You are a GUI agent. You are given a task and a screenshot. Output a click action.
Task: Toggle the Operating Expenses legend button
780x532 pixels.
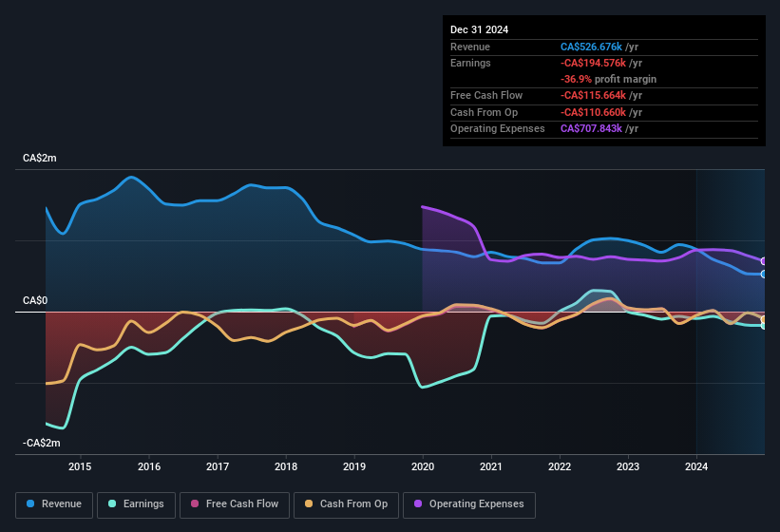469,504
